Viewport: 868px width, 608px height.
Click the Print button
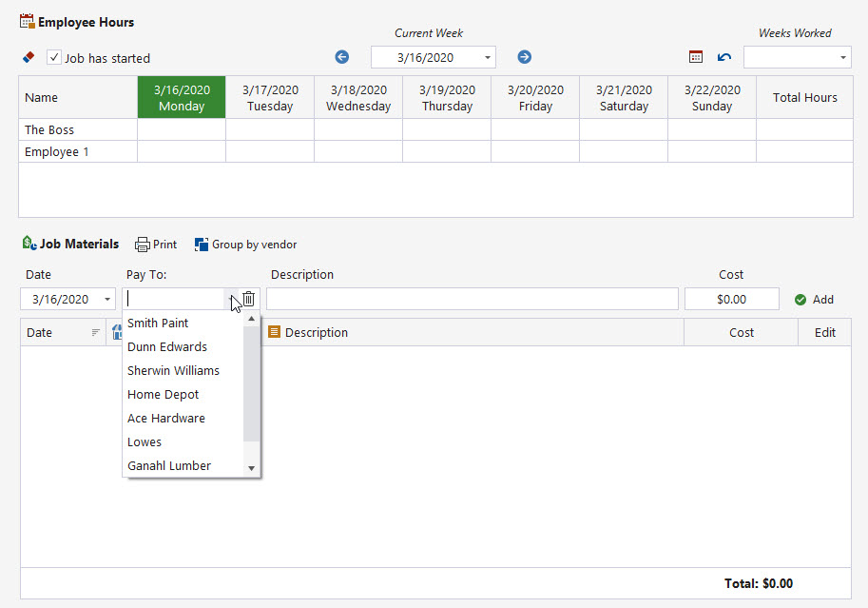tap(154, 244)
